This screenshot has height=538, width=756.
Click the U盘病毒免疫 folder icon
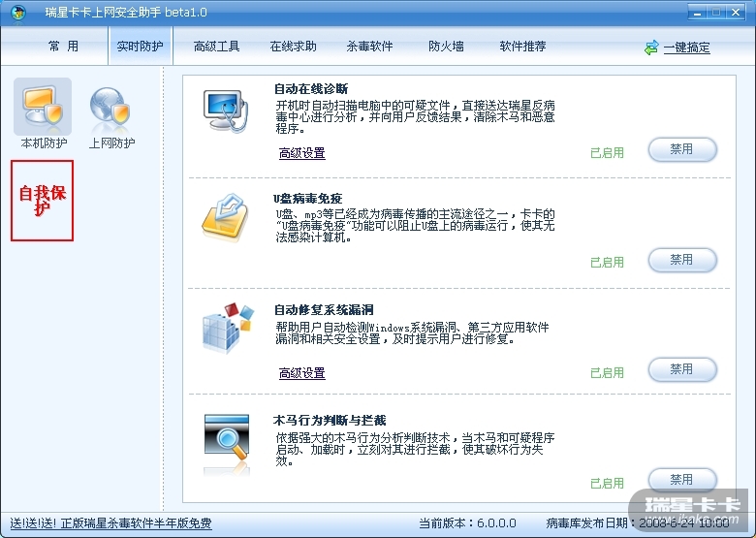pos(225,216)
